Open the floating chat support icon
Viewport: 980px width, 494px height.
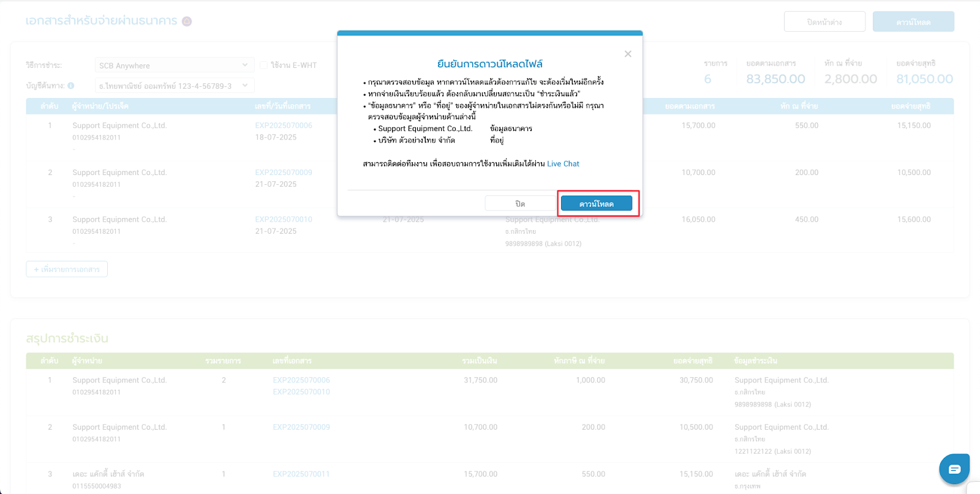[954, 469]
